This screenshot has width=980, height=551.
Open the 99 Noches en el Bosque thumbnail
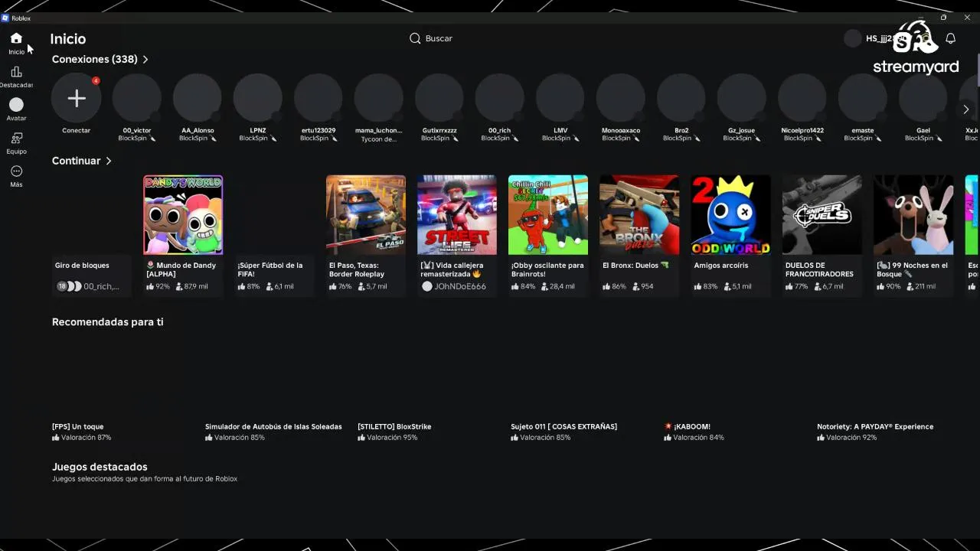(x=913, y=215)
